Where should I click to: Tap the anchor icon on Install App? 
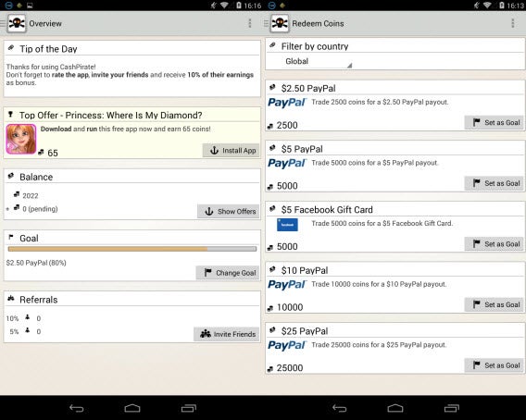(214, 151)
